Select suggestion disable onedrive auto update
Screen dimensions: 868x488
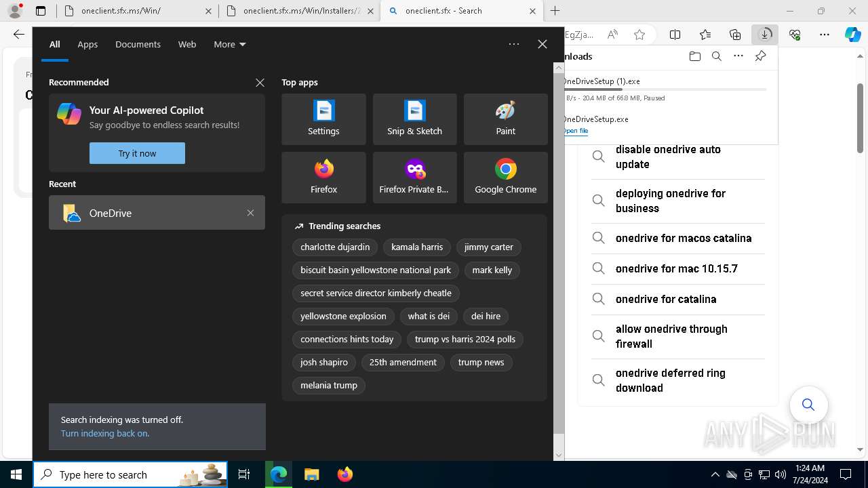(x=678, y=157)
